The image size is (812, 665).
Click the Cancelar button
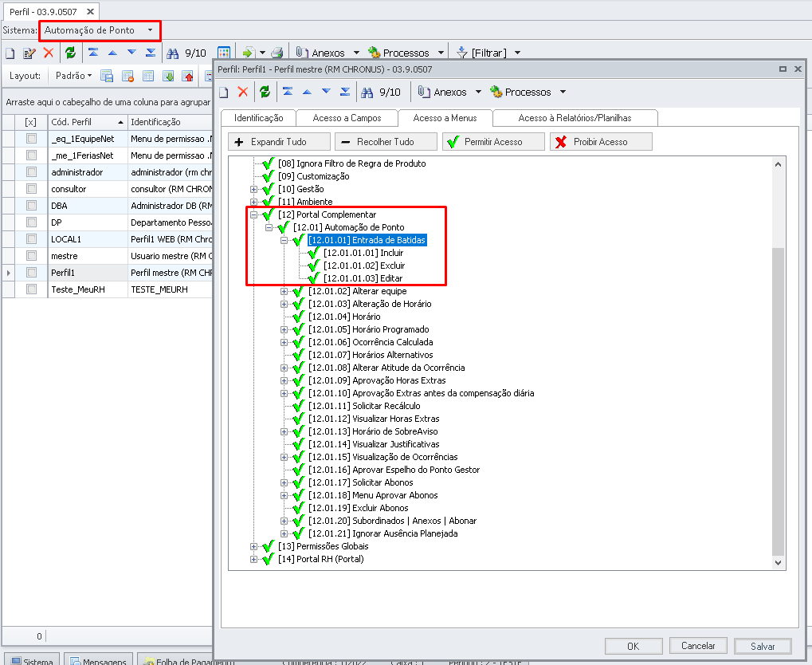coord(698,646)
